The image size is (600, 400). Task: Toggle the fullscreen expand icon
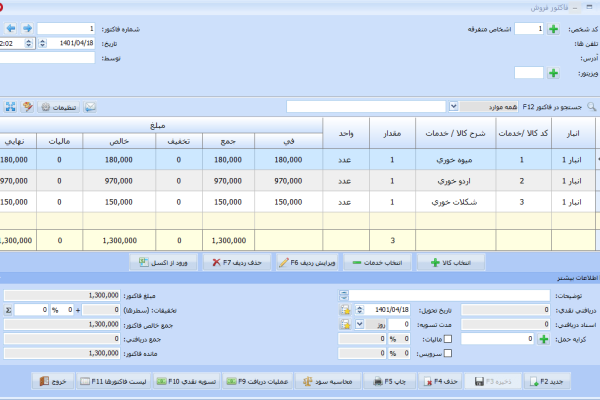pos(11,107)
